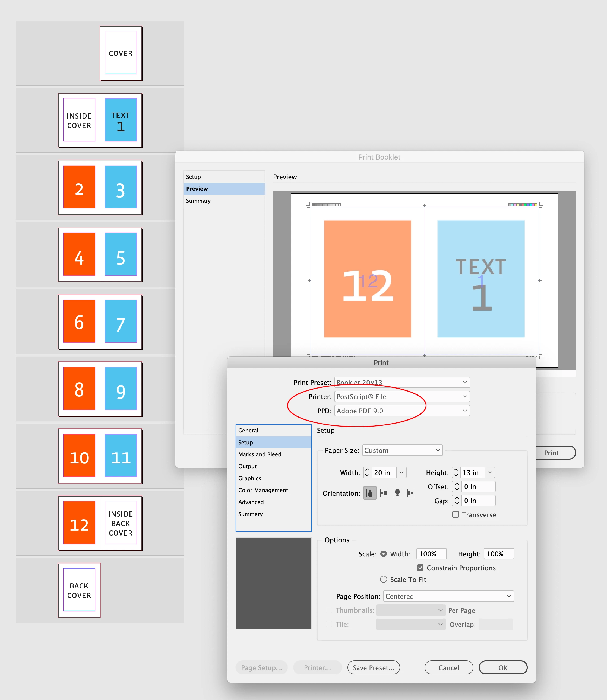The height and width of the screenshot is (700, 607).
Task: Expand the Paper Size dropdown
Action: point(402,450)
